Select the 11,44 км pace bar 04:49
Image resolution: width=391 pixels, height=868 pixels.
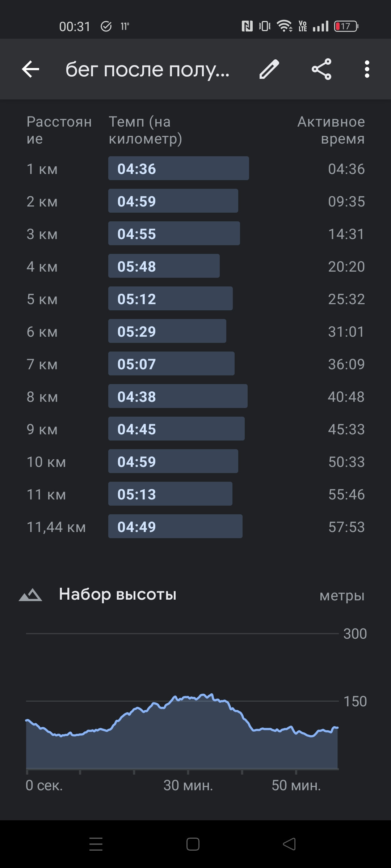click(x=175, y=527)
